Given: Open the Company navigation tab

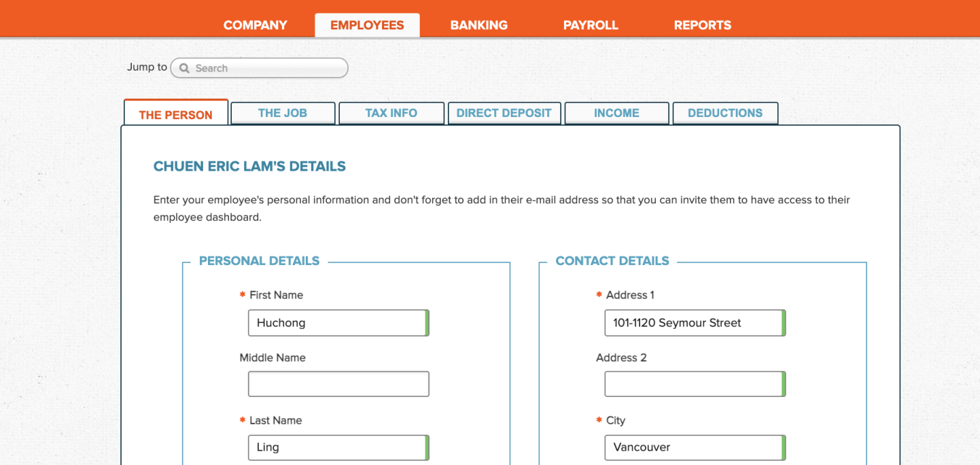Looking at the screenshot, I should coord(256,25).
